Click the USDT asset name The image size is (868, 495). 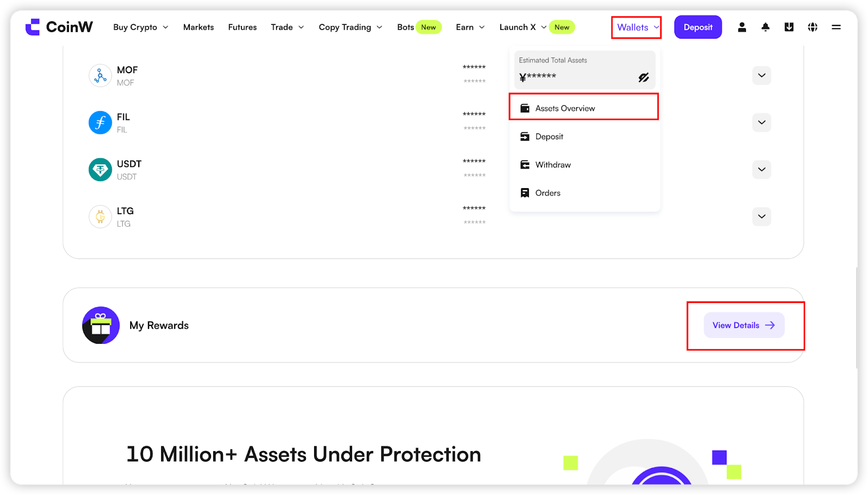coord(129,164)
